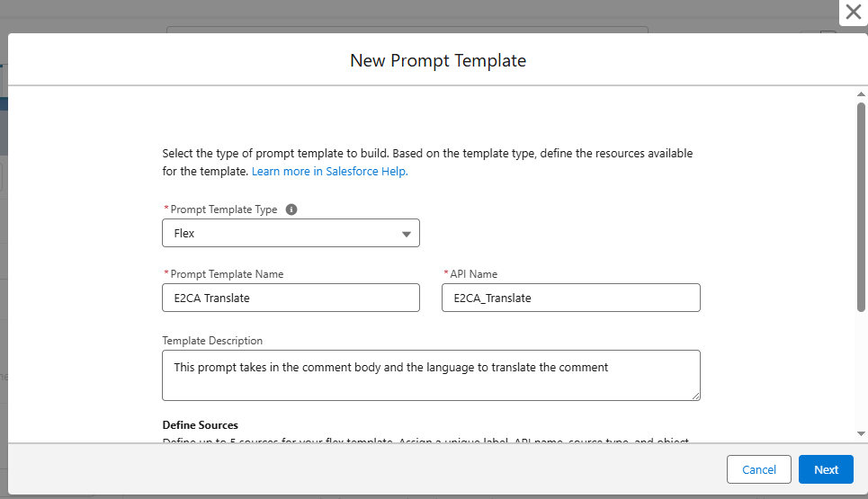Click into the API Name field
The height and width of the screenshot is (499, 868).
click(x=571, y=298)
